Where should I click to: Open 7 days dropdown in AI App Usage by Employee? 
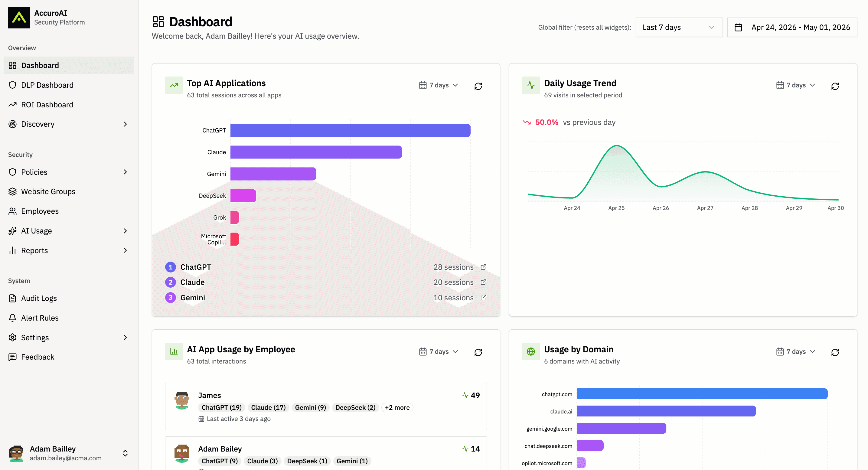click(x=438, y=351)
